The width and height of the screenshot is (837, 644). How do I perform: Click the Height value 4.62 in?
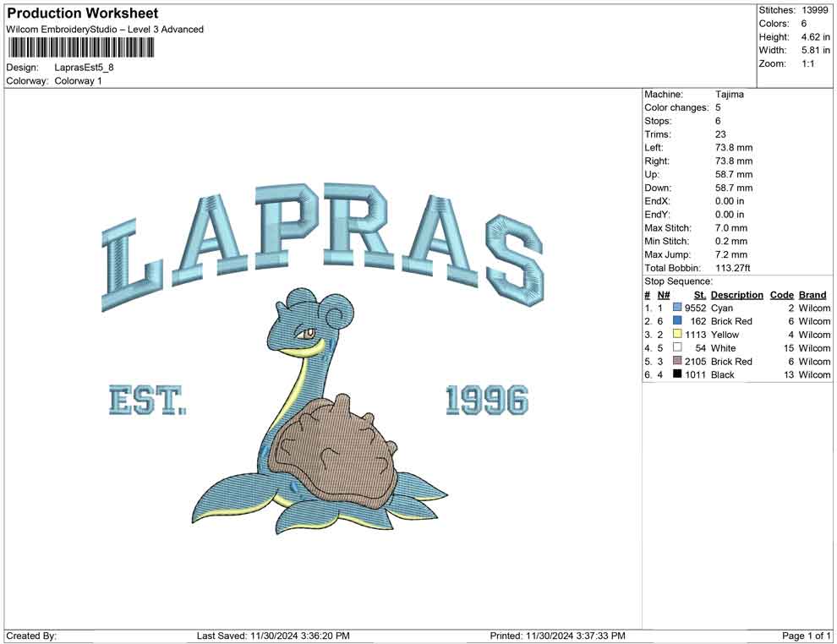click(x=815, y=37)
